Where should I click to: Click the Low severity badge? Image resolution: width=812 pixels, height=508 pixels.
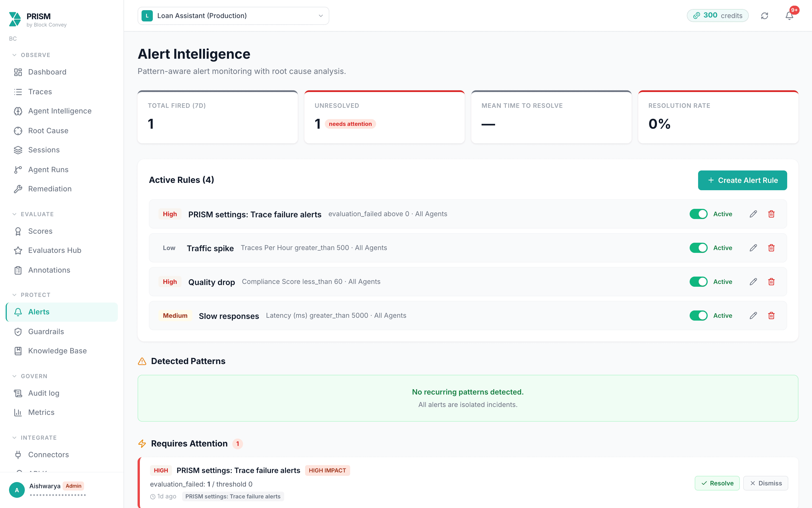pyautogui.click(x=169, y=248)
